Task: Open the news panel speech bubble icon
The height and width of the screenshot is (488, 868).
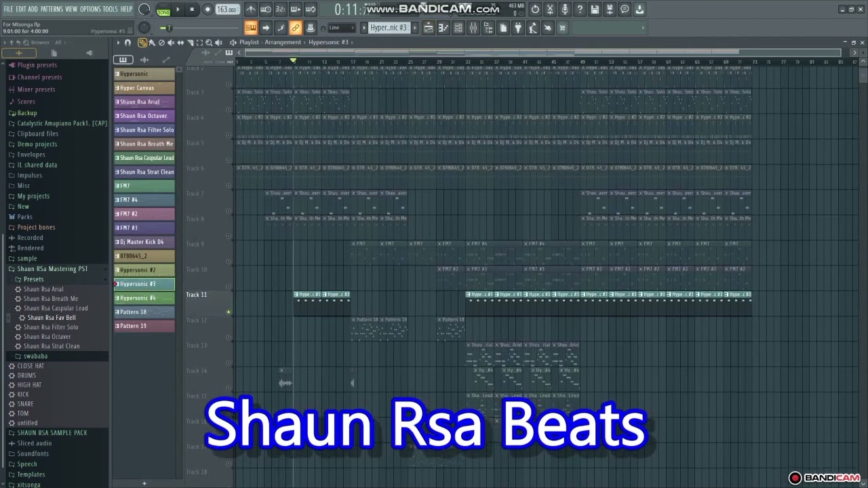Action: pos(625,9)
